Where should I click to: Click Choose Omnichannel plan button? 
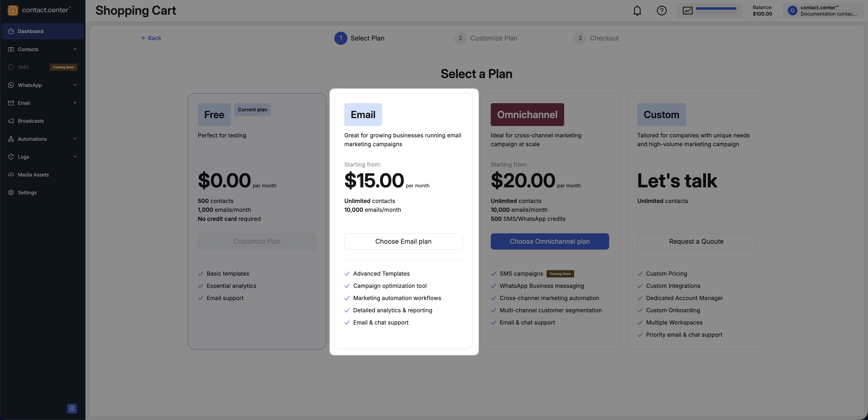(x=550, y=241)
